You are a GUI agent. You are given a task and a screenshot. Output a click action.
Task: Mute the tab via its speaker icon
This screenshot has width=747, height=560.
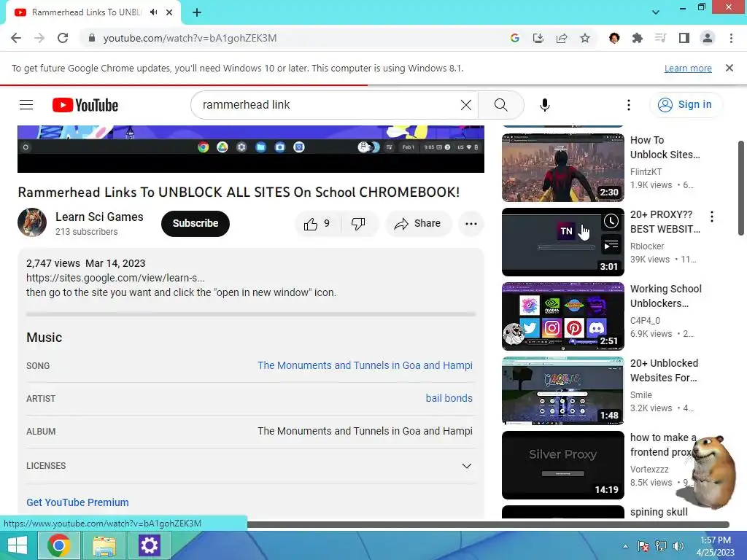pos(153,12)
